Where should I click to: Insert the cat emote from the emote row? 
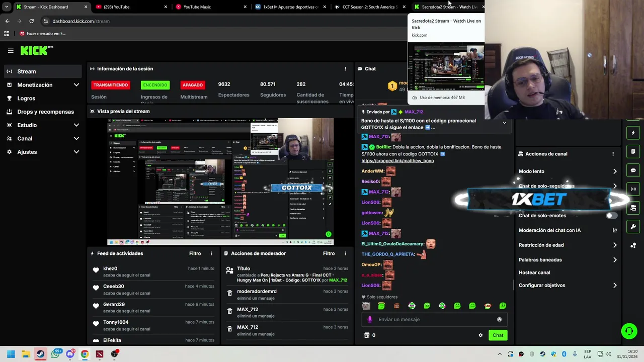click(x=366, y=306)
